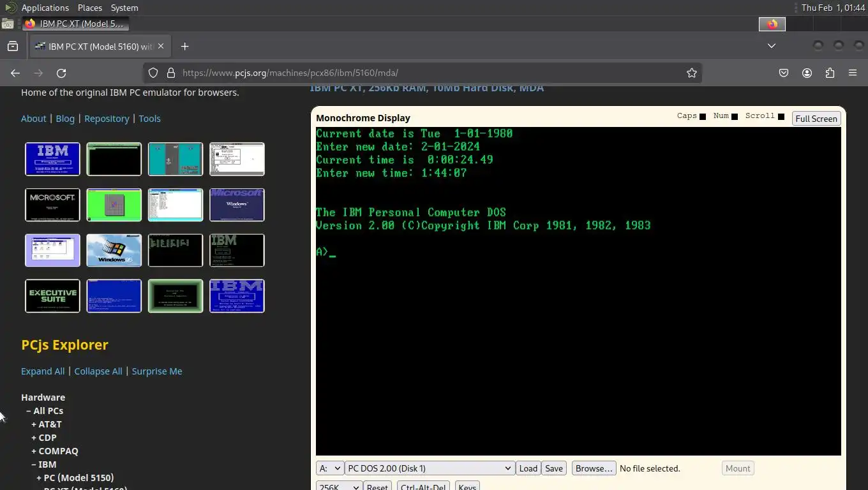Select the IBM PC XT taskbar window button

[x=75, y=24]
